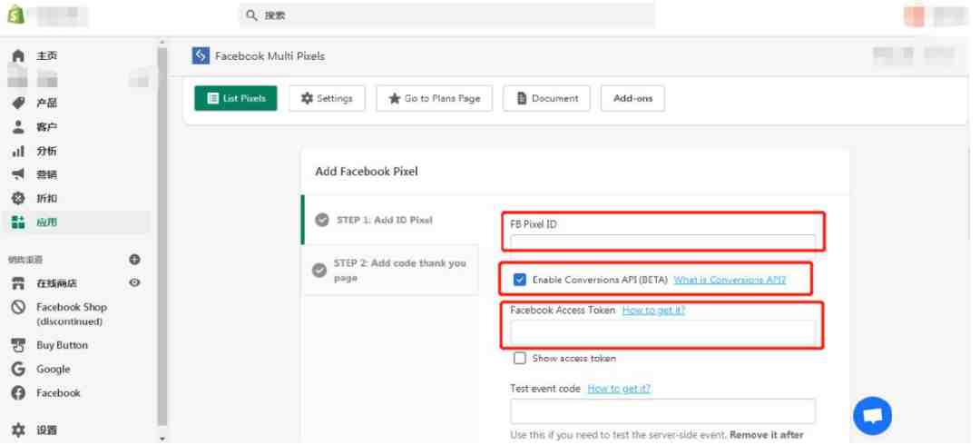
Task: Click the Buy Button icon
Action: pyautogui.click(x=18, y=345)
